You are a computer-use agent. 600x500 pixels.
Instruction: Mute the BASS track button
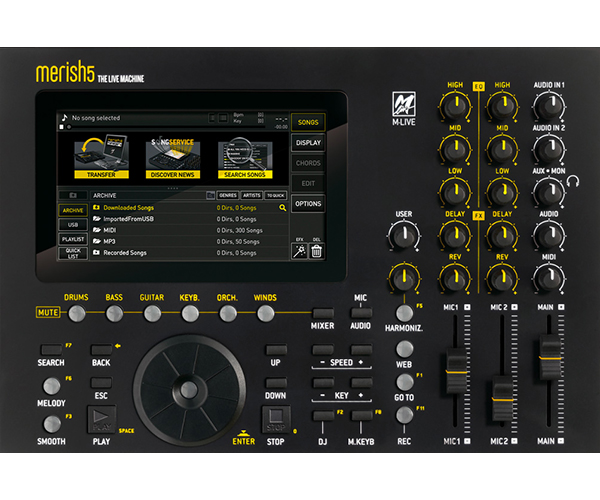tap(114, 314)
